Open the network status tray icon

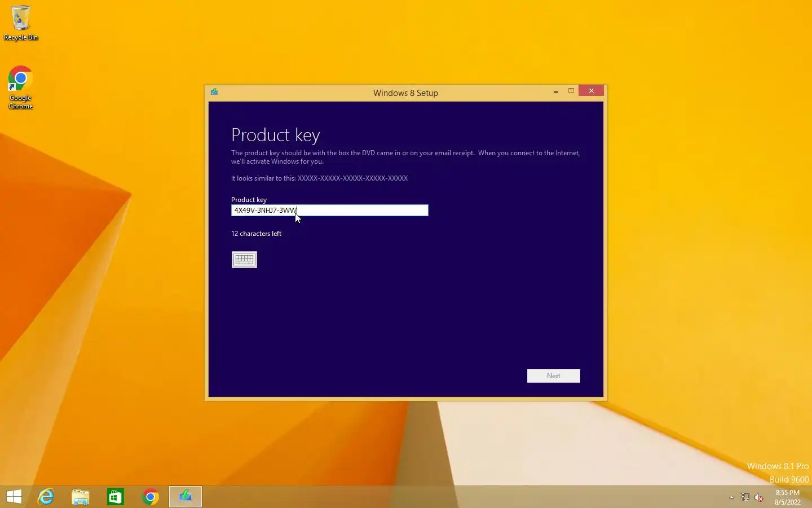pos(745,497)
